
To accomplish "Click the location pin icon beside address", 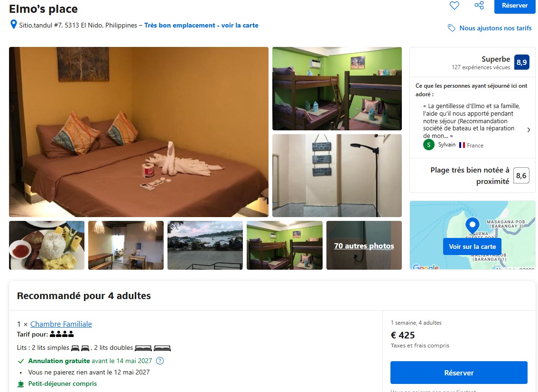I will (13, 24).
